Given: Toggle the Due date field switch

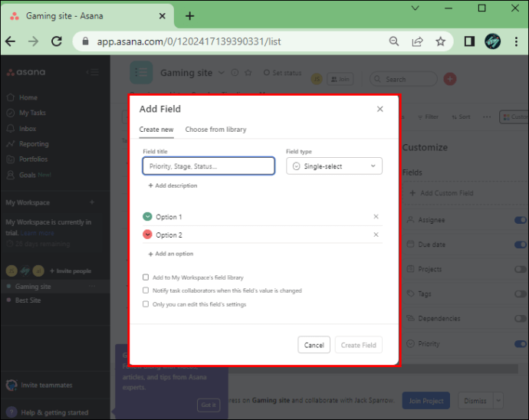Looking at the screenshot, I should click(521, 244).
